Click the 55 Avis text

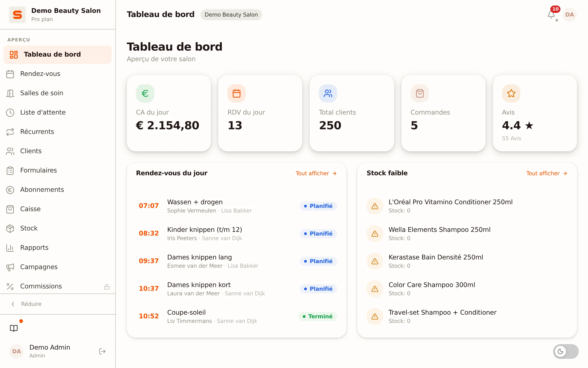[x=512, y=138]
